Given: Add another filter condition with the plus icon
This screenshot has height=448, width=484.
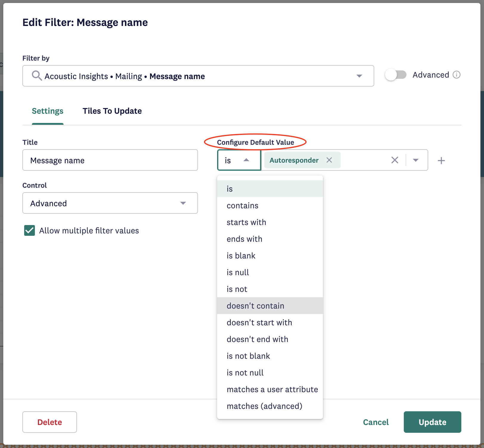Looking at the screenshot, I should click(x=441, y=161).
